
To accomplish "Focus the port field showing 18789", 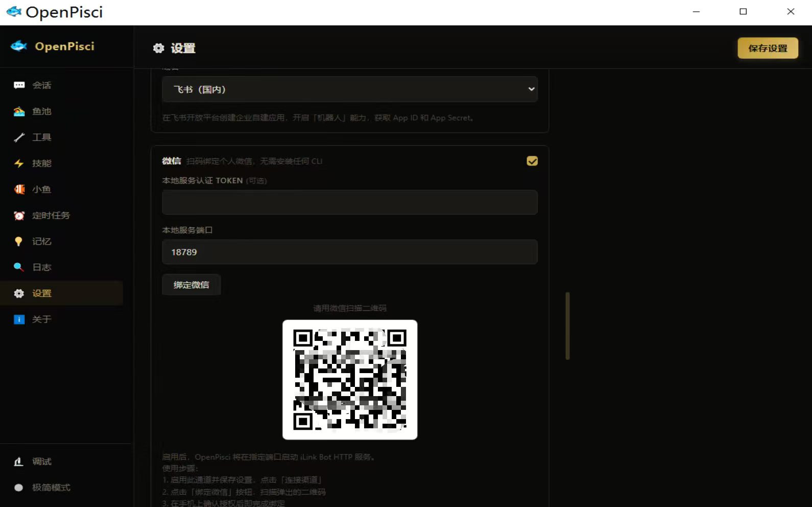I will coord(350,252).
